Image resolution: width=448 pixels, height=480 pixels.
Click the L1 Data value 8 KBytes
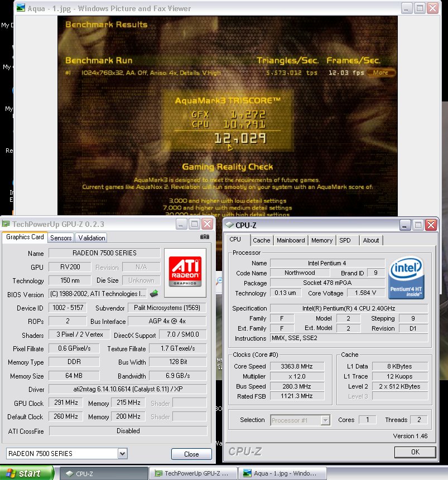click(399, 366)
